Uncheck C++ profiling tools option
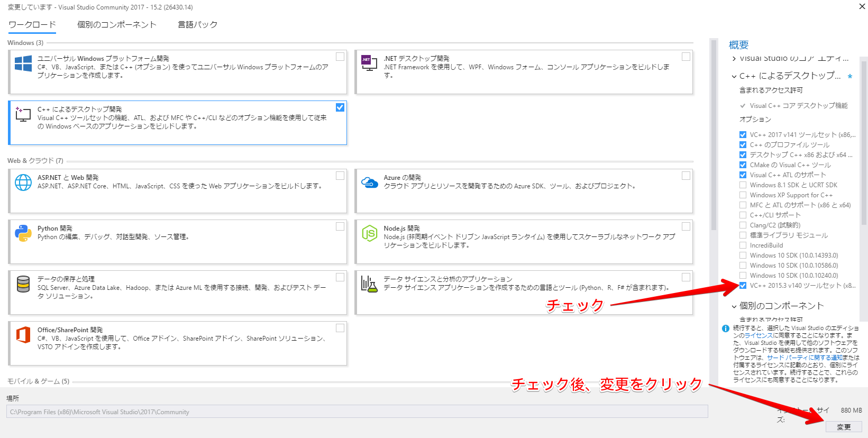Screen dimensions: 868x438 [743, 145]
